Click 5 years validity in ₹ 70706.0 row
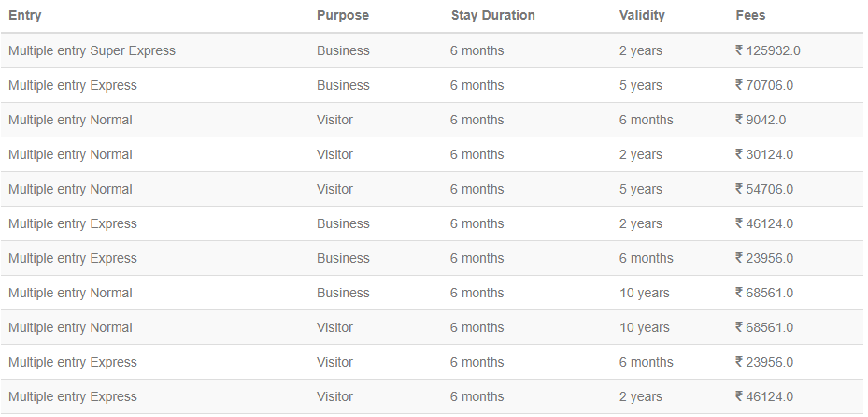The height and width of the screenshot is (417, 868). [x=641, y=85]
